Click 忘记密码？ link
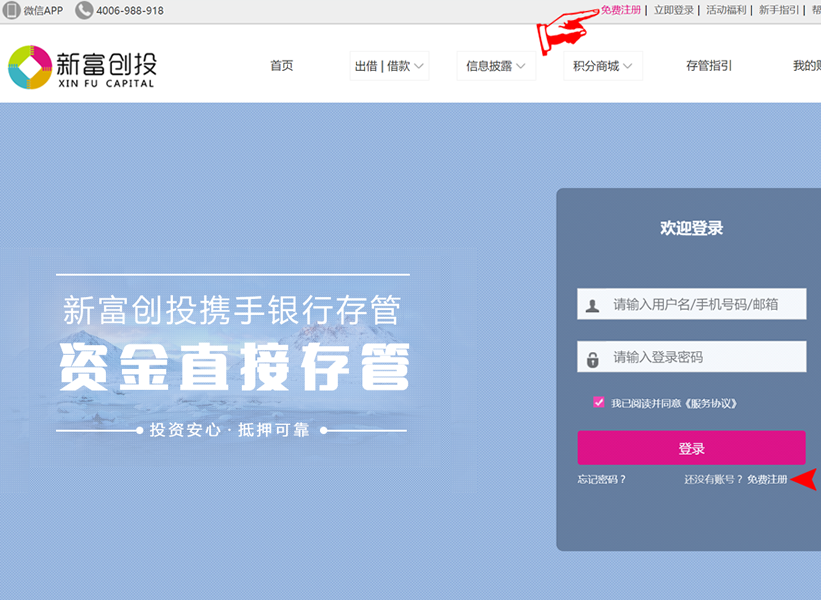Image resolution: width=821 pixels, height=600 pixels. [602, 479]
